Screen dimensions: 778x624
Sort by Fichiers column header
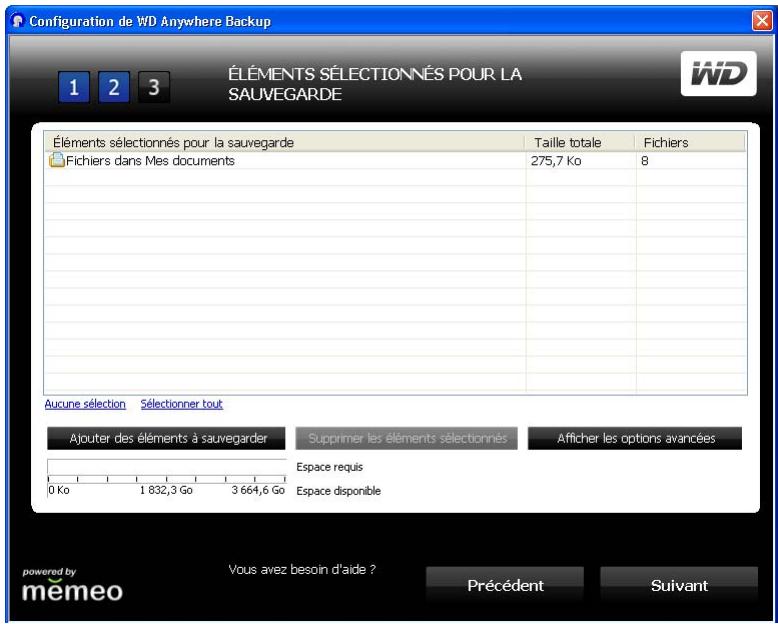(690, 142)
